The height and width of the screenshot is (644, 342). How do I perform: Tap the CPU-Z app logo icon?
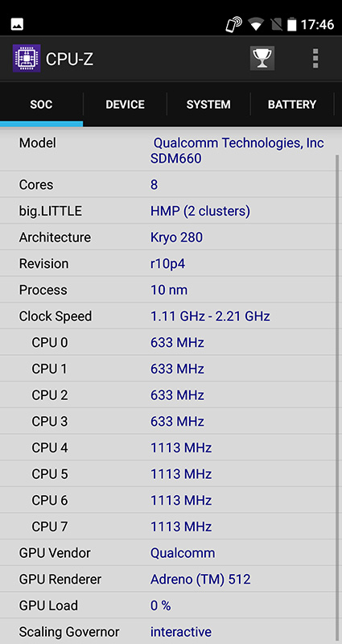27,59
